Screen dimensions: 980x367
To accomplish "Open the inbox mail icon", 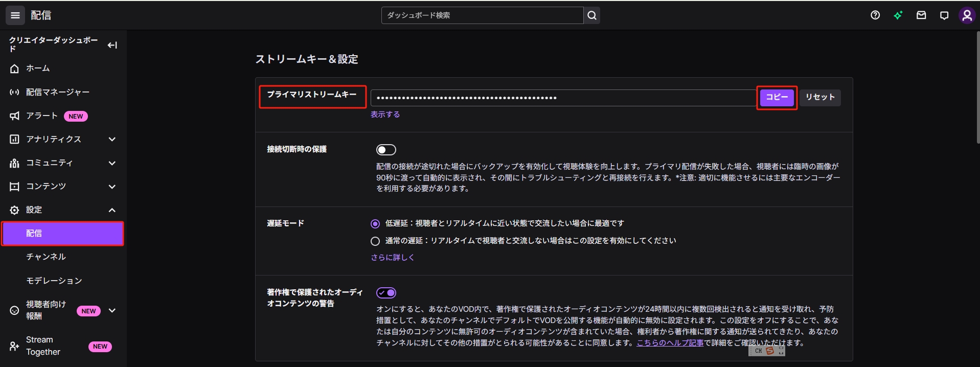I will pos(921,15).
